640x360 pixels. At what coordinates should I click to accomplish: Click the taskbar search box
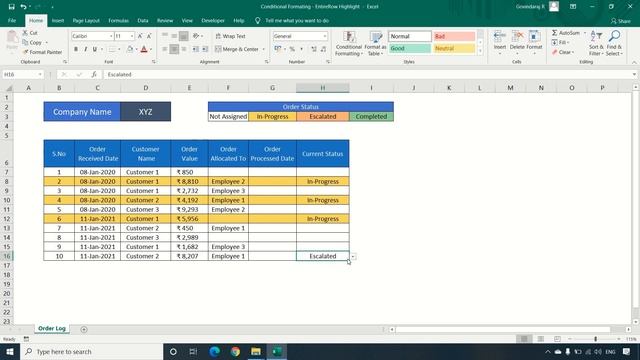91,351
